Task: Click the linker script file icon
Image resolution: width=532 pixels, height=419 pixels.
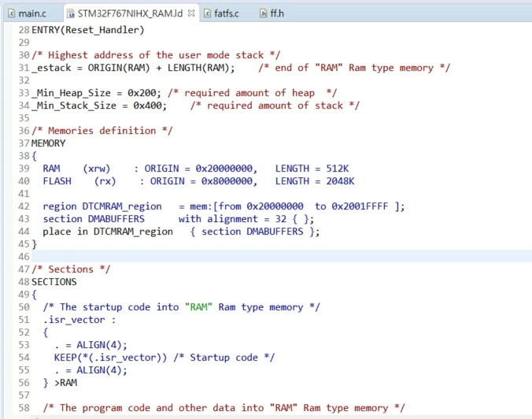Action: click(71, 13)
